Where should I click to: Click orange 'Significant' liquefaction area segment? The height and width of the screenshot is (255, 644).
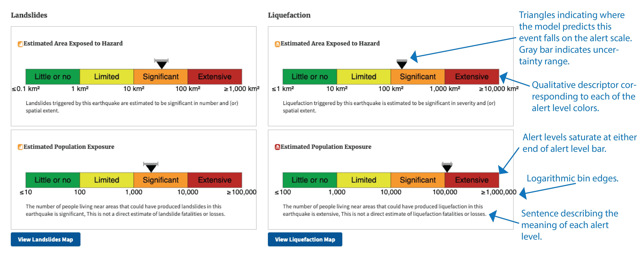(418, 76)
